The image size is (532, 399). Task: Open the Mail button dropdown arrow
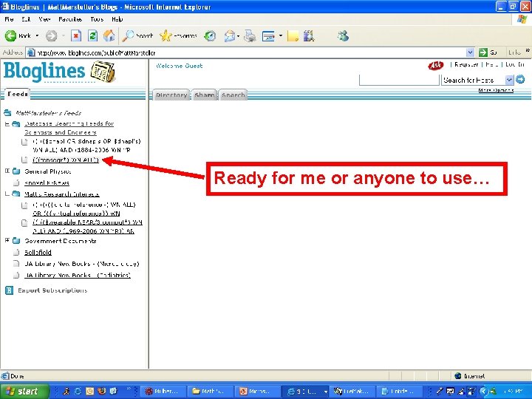click(x=238, y=35)
